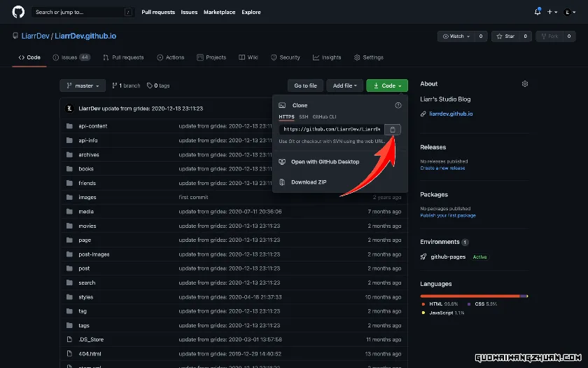The image size is (588, 368).
Task: Open the Add file dropdown
Action: point(344,86)
